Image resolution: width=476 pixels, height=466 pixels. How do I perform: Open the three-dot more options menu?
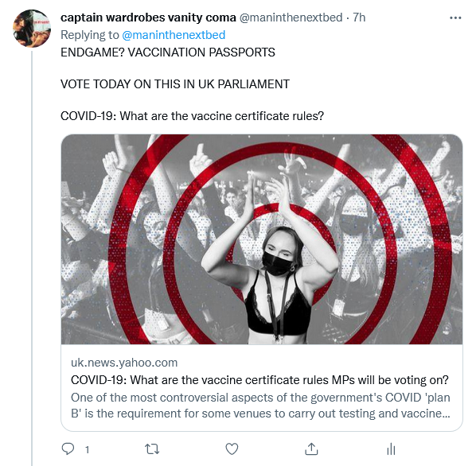(x=455, y=17)
